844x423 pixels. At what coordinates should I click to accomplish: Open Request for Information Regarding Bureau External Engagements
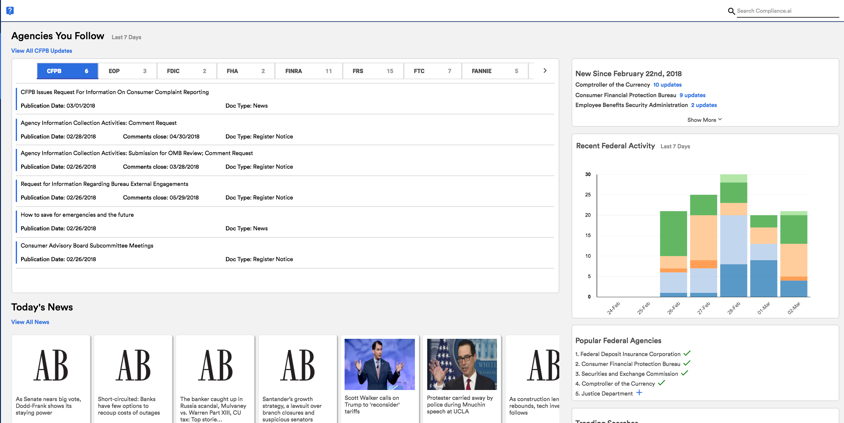click(104, 184)
